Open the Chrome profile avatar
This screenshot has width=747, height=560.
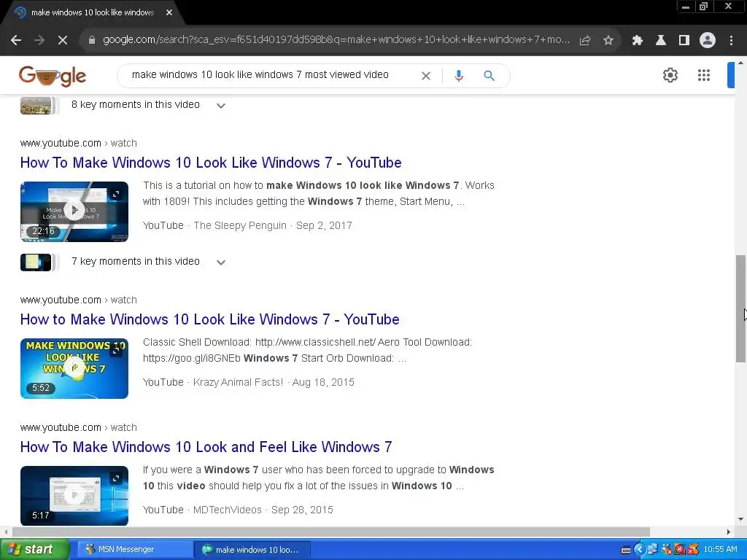[708, 41]
